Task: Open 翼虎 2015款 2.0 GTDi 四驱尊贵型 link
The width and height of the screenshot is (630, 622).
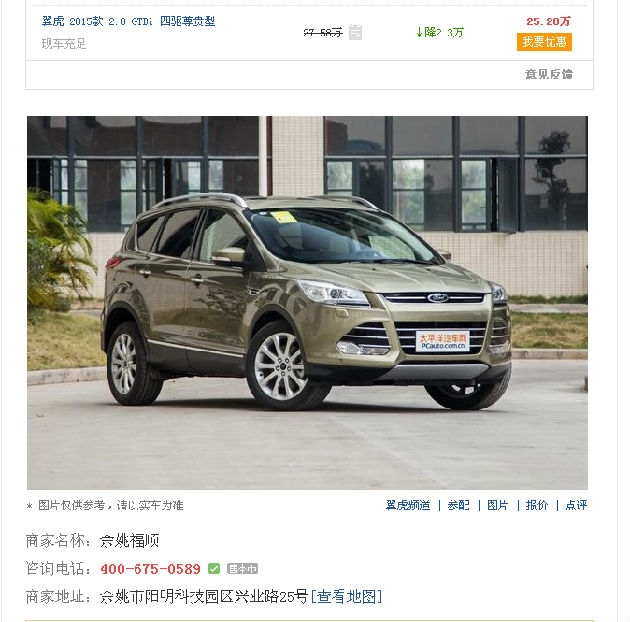Action: [x=129, y=21]
